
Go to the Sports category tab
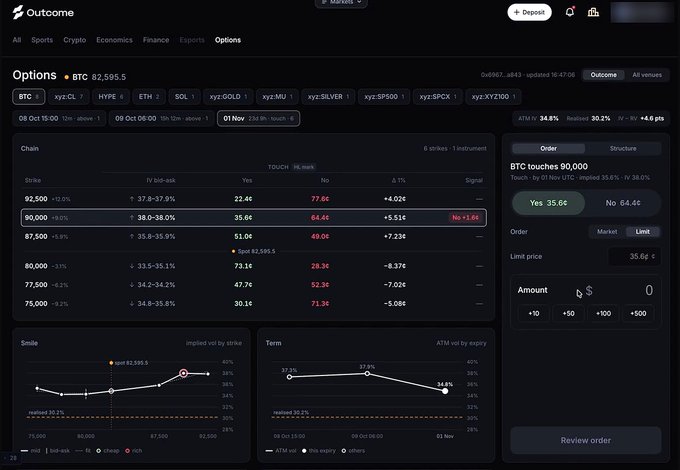[42, 40]
